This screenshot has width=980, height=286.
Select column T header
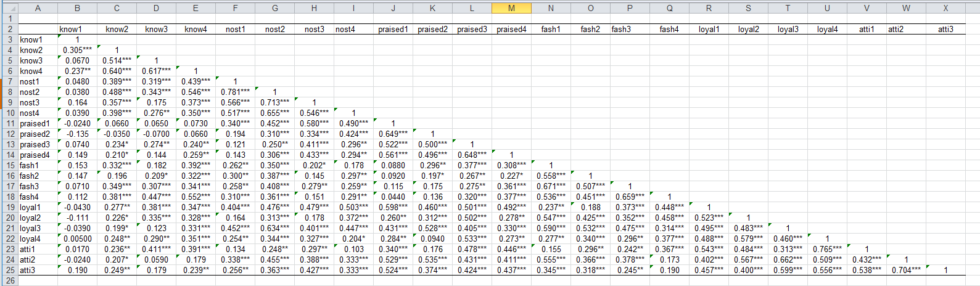pyautogui.click(x=788, y=8)
